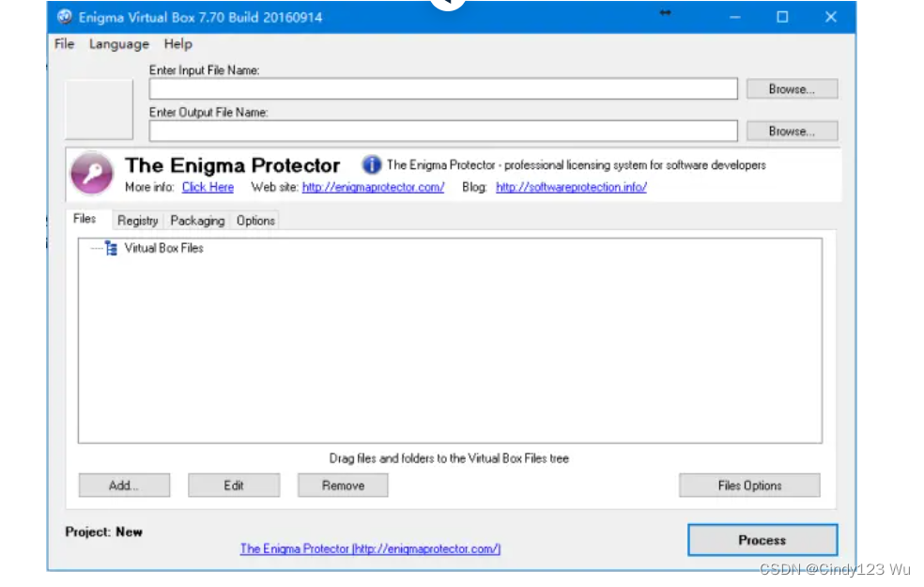The width and height of the screenshot is (924, 587).
Task: Open the Language menu
Action: (x=119, y=44)
